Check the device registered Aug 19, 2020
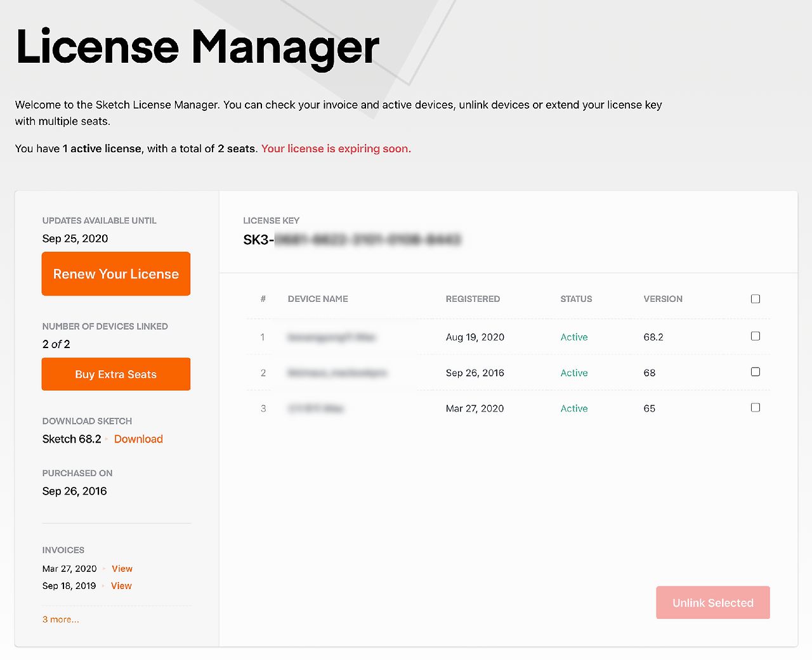 756,336
